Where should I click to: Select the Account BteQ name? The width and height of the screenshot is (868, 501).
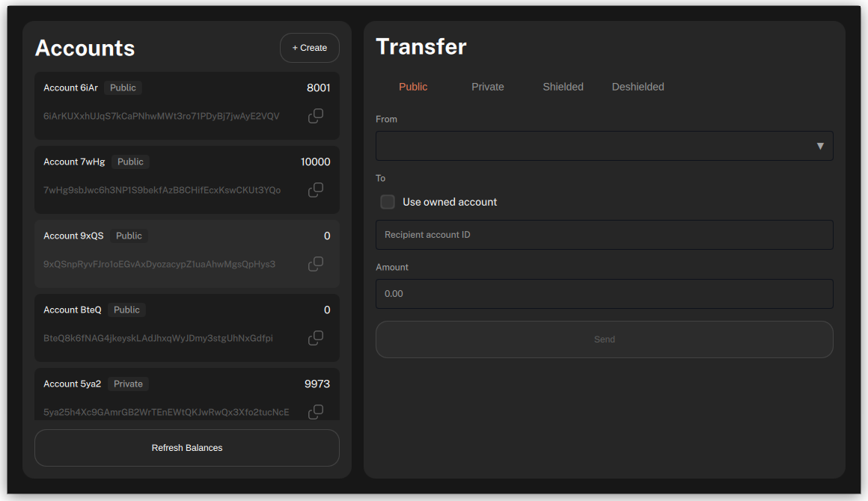[73, 310]
